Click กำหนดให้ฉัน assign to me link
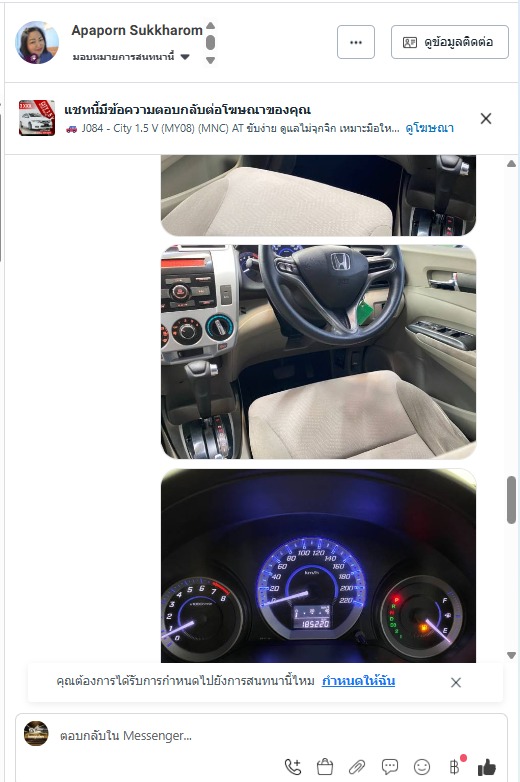520x782 pixels. point(358,681)
